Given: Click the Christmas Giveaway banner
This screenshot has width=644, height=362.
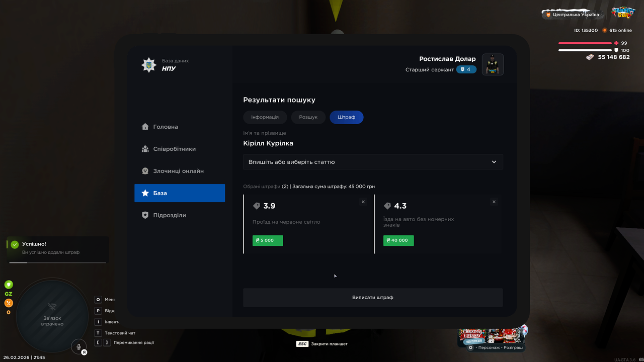Looking at the screenshot, I should pyautogui.click(x=492, y=336).
